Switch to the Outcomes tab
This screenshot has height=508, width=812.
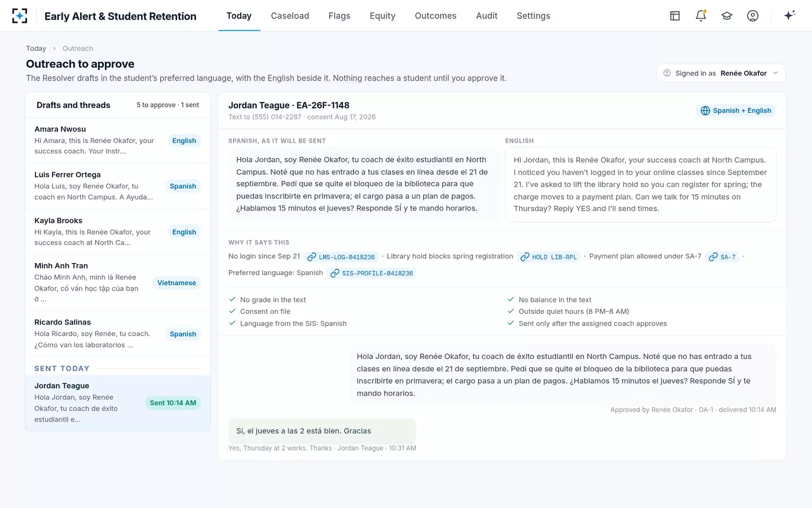pos(435,16)
